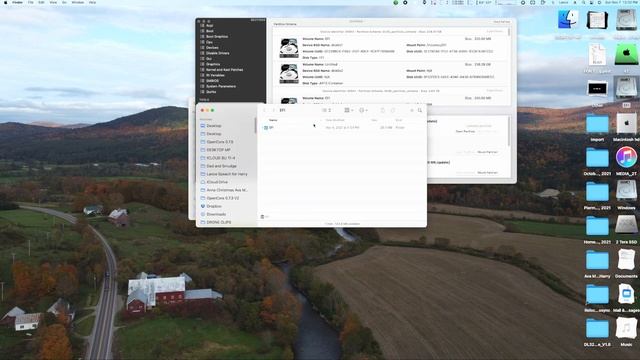
Task: Open the Quirks section
Action: (211, 92)
